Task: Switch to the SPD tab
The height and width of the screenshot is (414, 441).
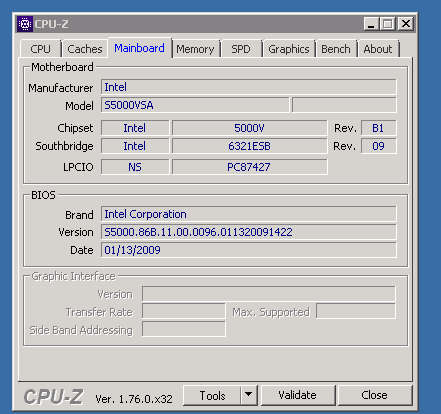Action: point(241,49)
